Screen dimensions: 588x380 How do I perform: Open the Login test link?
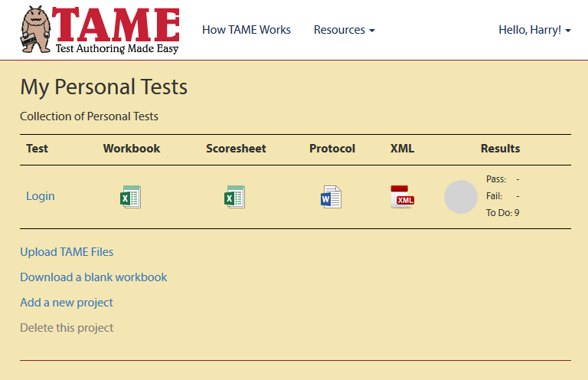(40, 196)
